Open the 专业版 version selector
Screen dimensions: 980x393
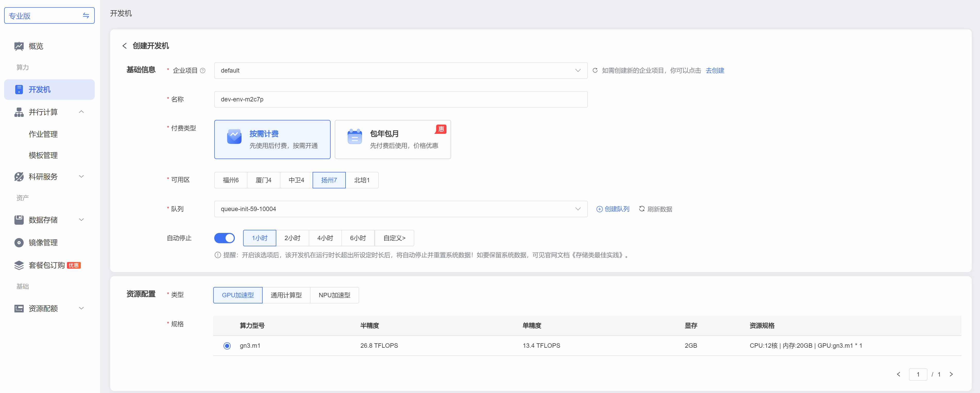point(49,16)
